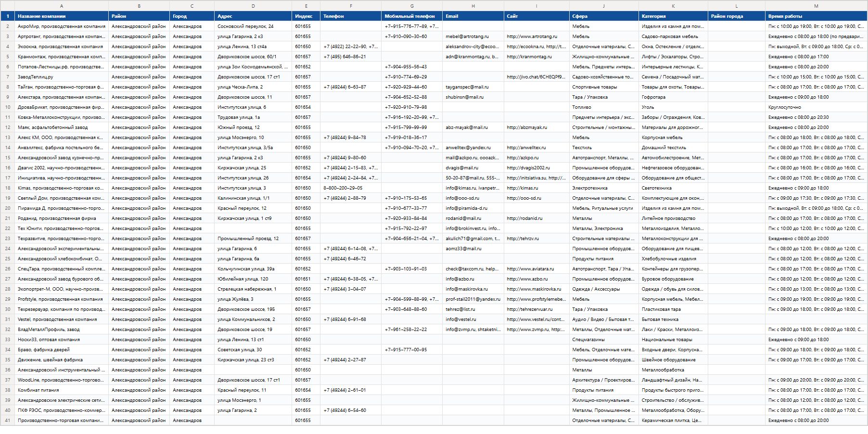Select address 'Трудовая улица, 1а'
This screenshot has height=434, width=868.
pyautogui.click(x=253, y=117)
